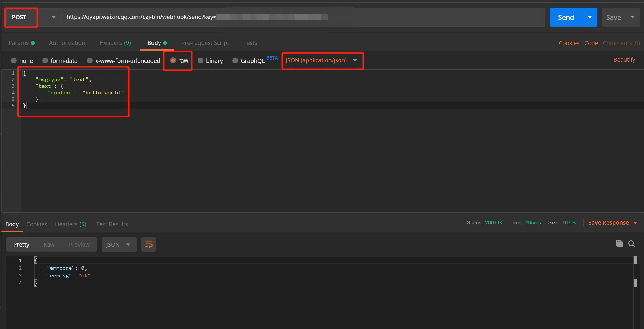Click the response JSON opening brace fold marker
Screen dimensions: 644x329
click(36, 260)
